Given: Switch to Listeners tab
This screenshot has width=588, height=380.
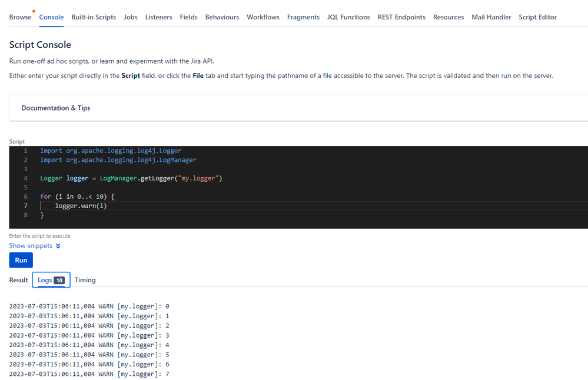Looking at the screenshot, I should pos(159,17).
